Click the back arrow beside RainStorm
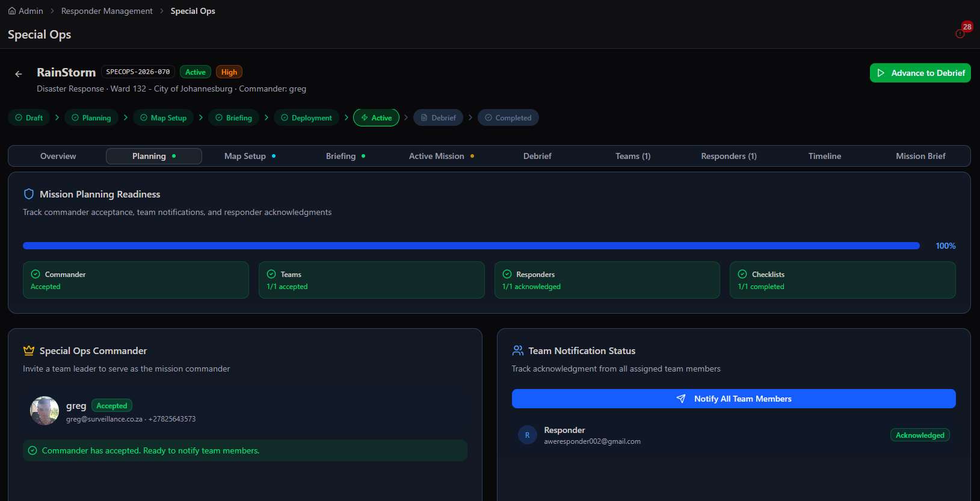980x501 pixels. point(19,74)
